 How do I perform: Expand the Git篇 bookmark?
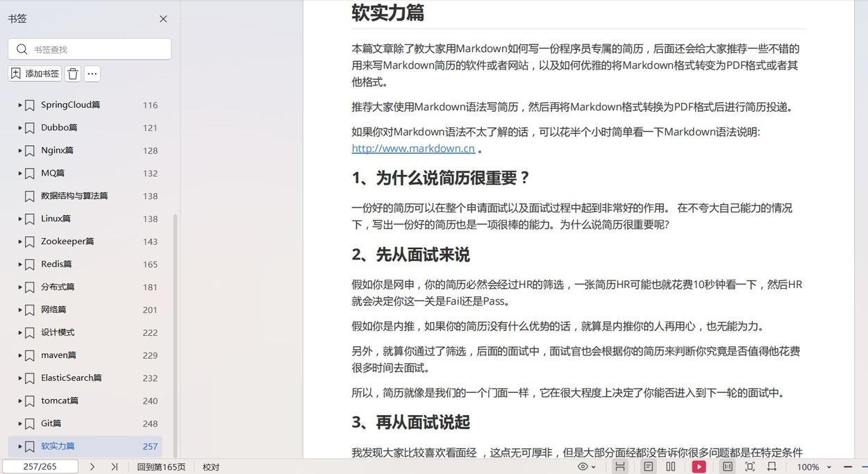point(19,423)
